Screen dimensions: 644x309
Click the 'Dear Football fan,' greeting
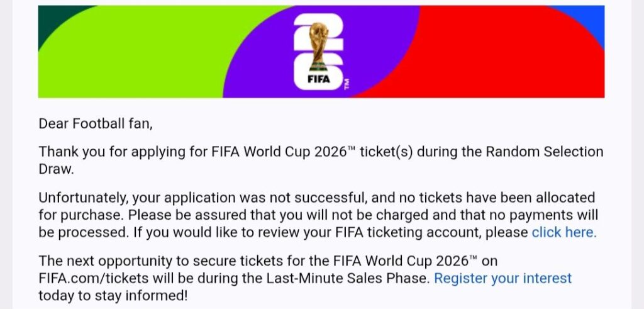(x=96, y=124)
